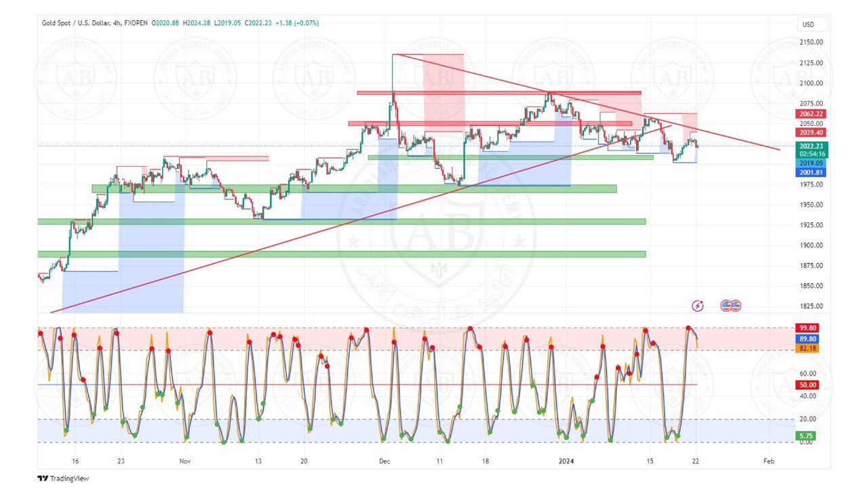The image size is (868, 488).
Task: Select the open value O2020.88 in header
Action: 166,23
